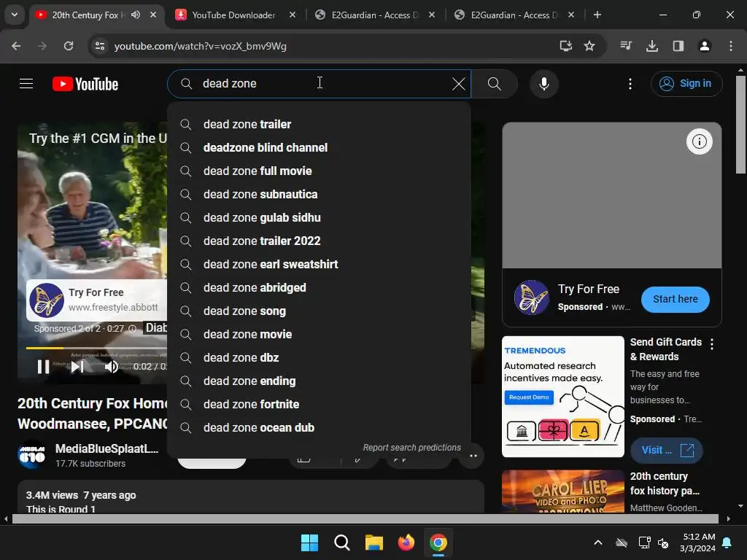
Task: Click the 'Visit' sponsored button
Action: coord(667,451)
